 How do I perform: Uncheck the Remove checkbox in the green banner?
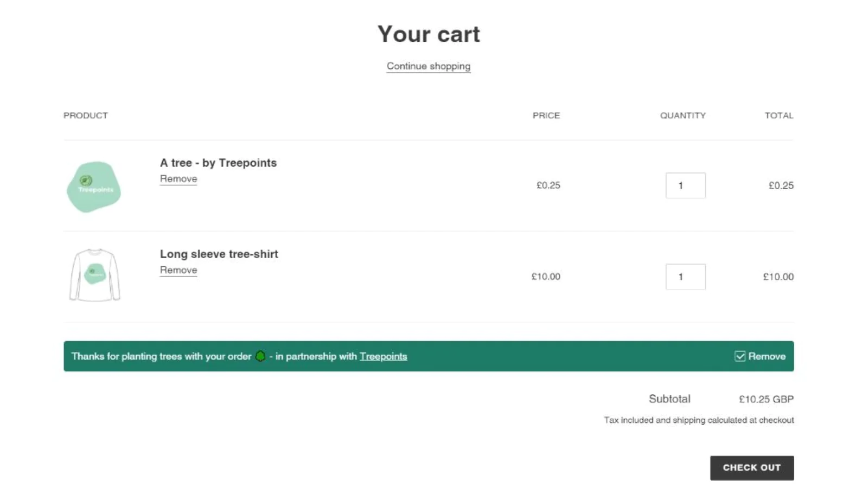(x=740, y=356)
